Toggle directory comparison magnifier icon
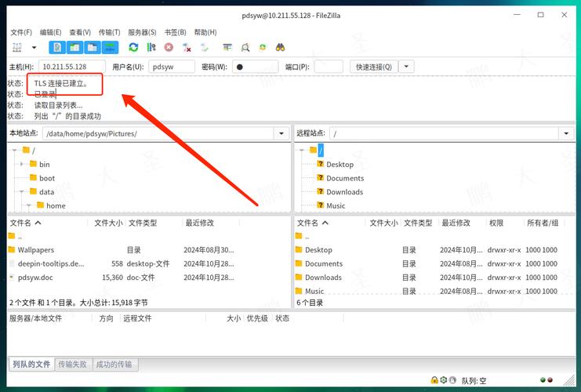The image size is (581, 392). [x=245, y=47]
